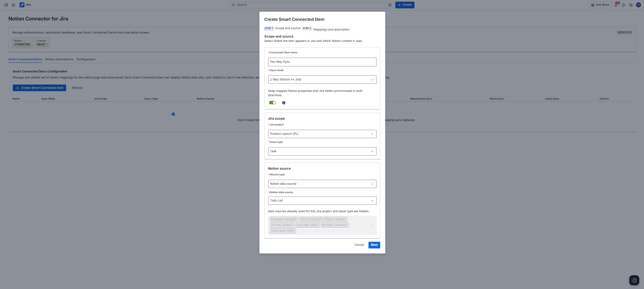The image size is (644, 289).
Task: Switch to Notion Automations tab
Action: [x=59, y=59]
